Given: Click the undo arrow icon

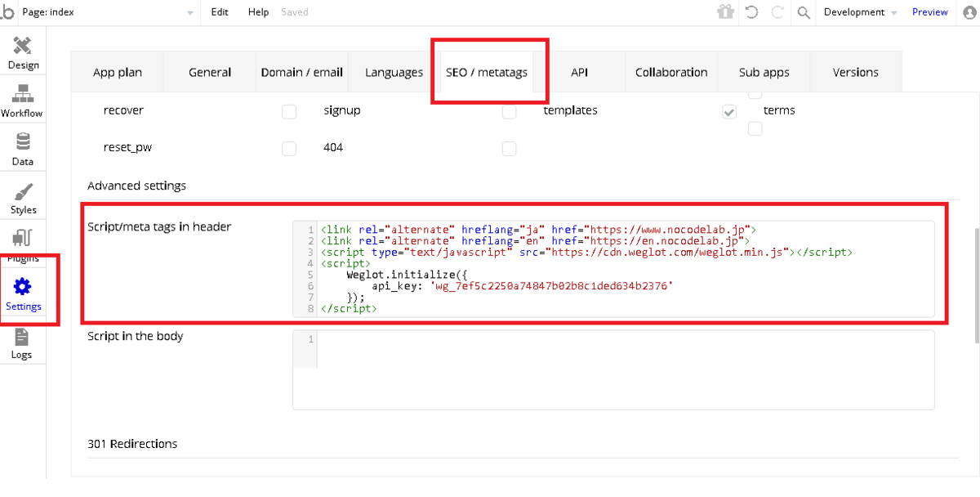Looking at the screenshot, I should [752, 12].
